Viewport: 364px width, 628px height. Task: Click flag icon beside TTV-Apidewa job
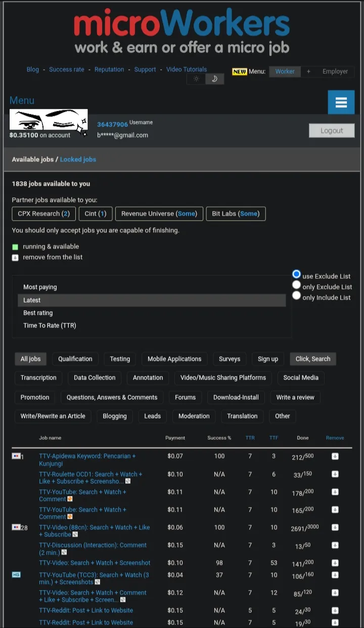click(16, 456)
